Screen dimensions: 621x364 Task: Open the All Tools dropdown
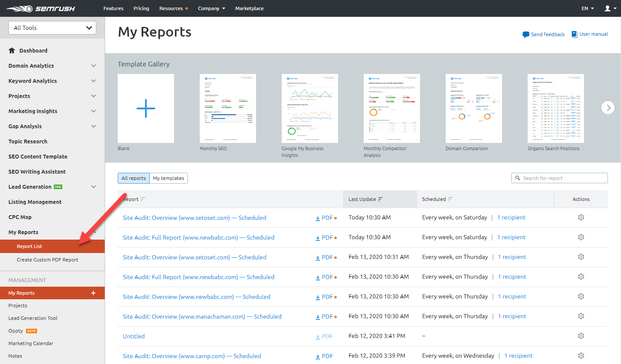click(52, 27)
